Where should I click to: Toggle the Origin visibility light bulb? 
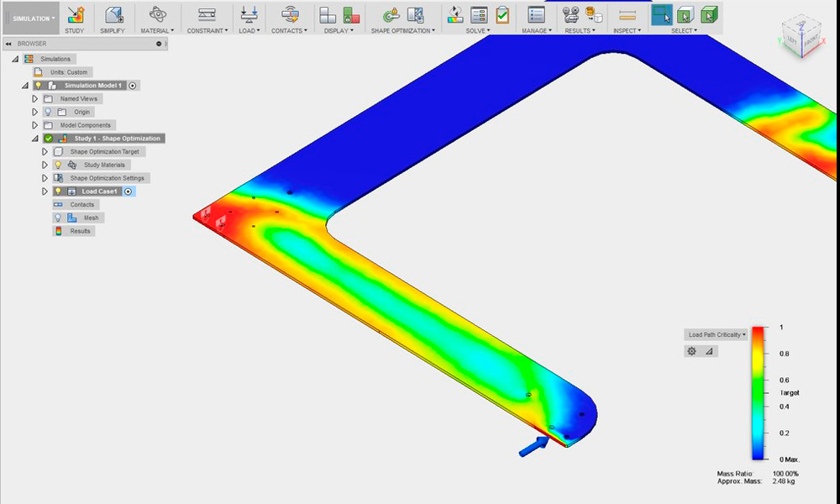pyautogui.click(x=48, y=112)
